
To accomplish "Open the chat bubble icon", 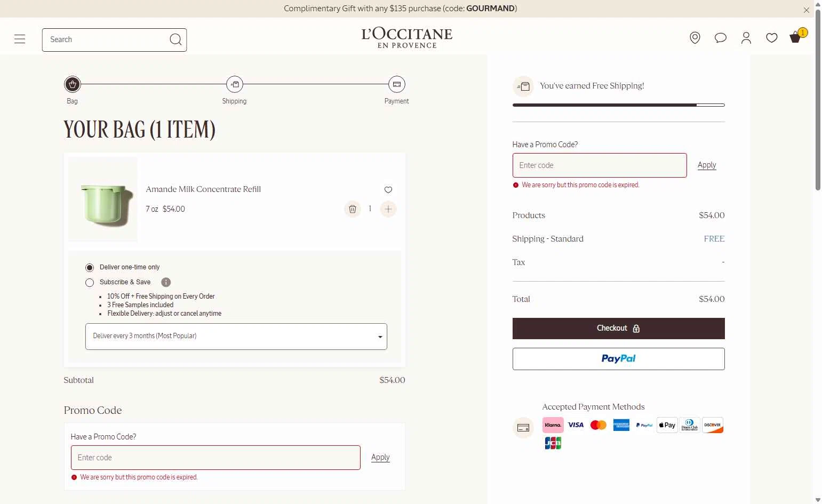I will [721, 38].
